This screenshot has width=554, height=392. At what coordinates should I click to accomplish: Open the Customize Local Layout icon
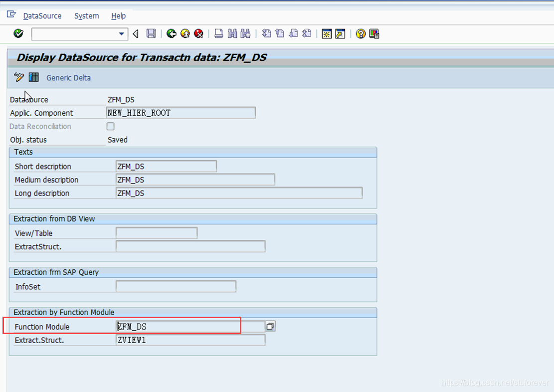(374, 33)
